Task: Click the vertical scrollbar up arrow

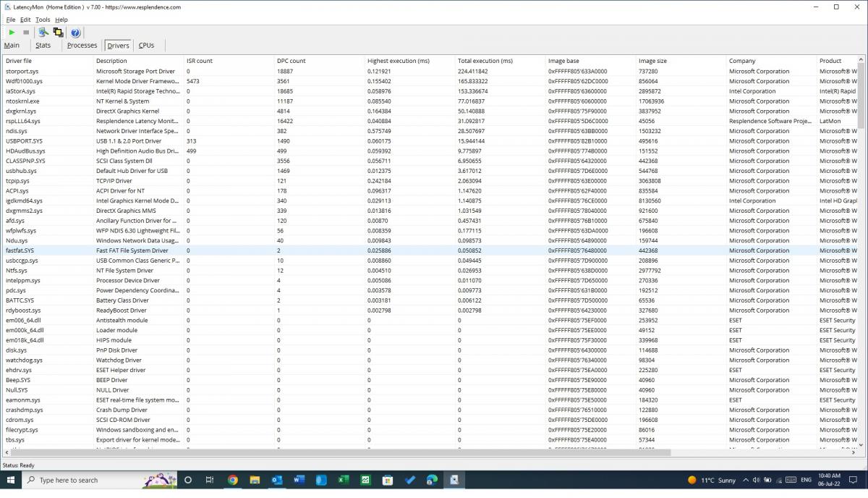Action: pyautogui.click(x=861, y=61)
